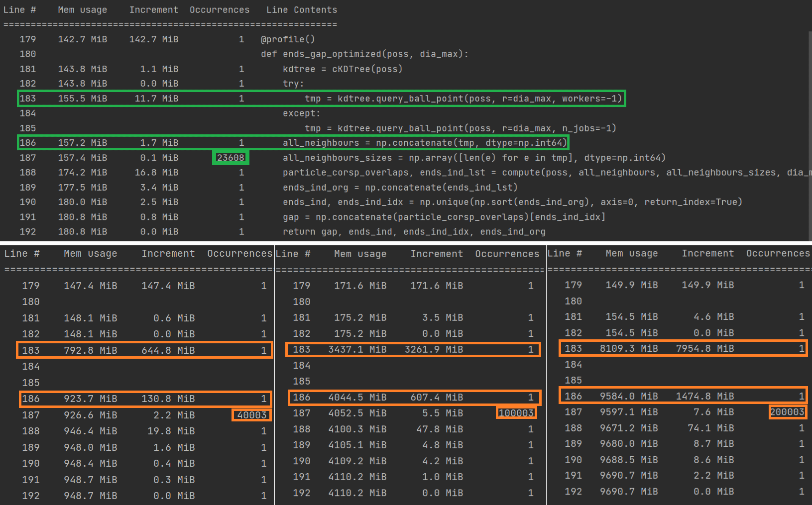Screen dimensions: 812x505
Task: Click the ends_gap_optimized function definition line
Action: point(363,54)
